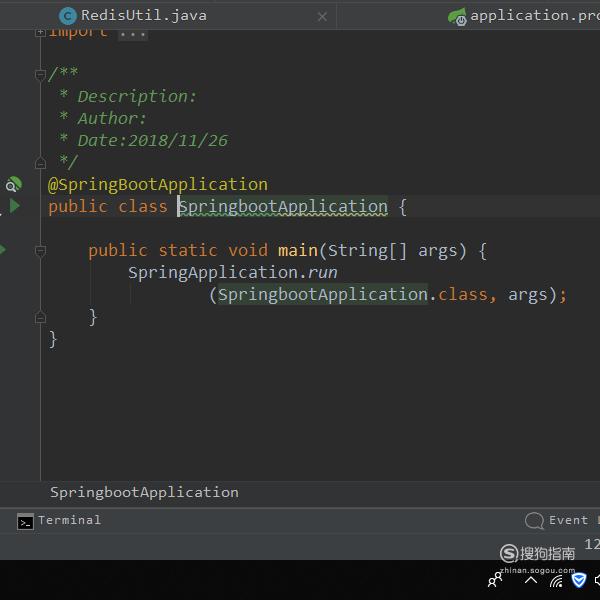Click the blue shield security tray icon
Image resolution: width=600 pixels, height=600 pixels.
[x=579, y=580]
